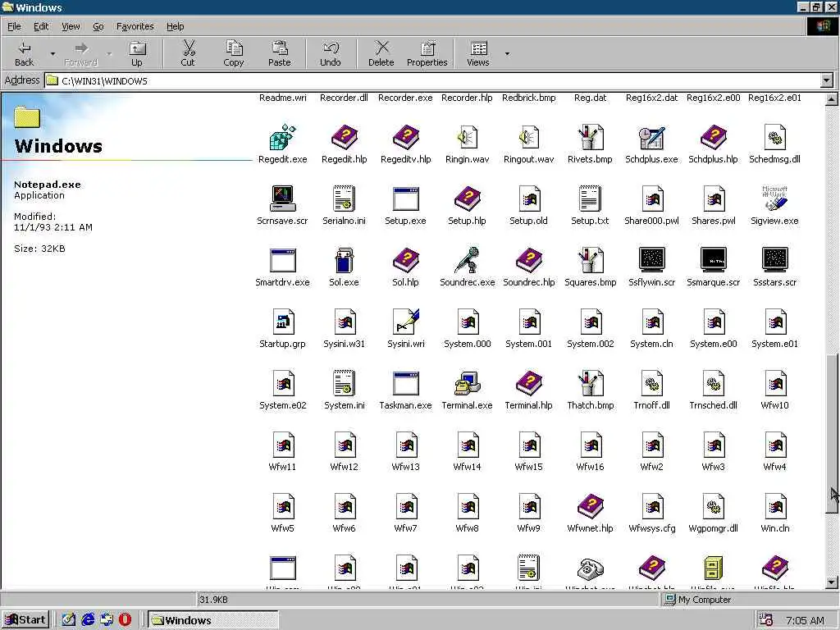Click the Cut toolbar button
840x630 pixels.
pos(188,53)
